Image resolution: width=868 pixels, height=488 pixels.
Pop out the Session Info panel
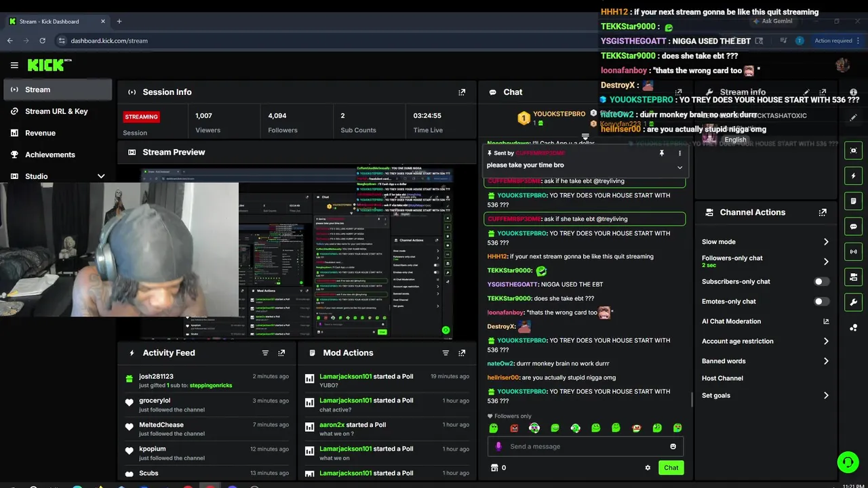tap(462, 92)
